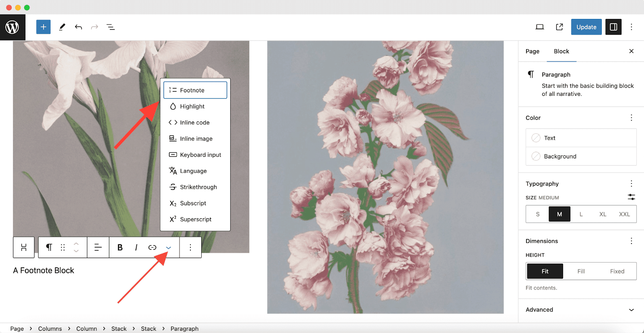Switch to the Page tab
The height and width of the screenshot is (333, 644).
533,51
